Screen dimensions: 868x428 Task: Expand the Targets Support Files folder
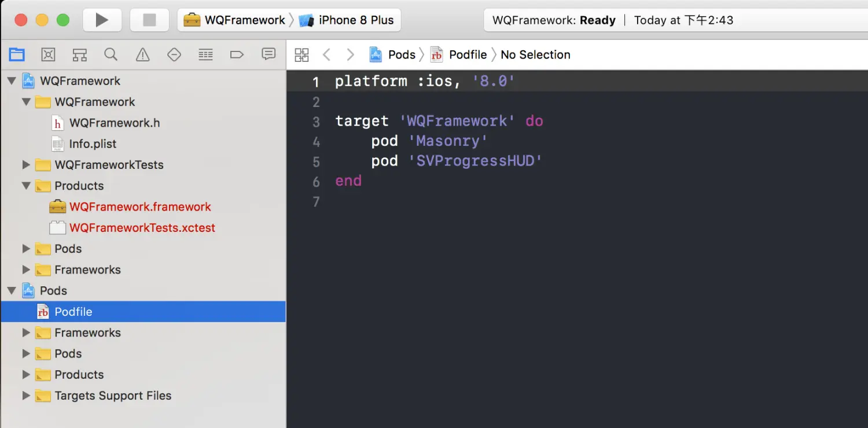coord(26,396)
